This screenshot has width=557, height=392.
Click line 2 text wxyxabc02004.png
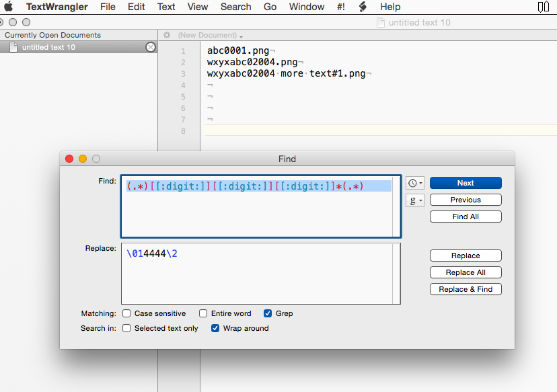(x=252, y=62)
